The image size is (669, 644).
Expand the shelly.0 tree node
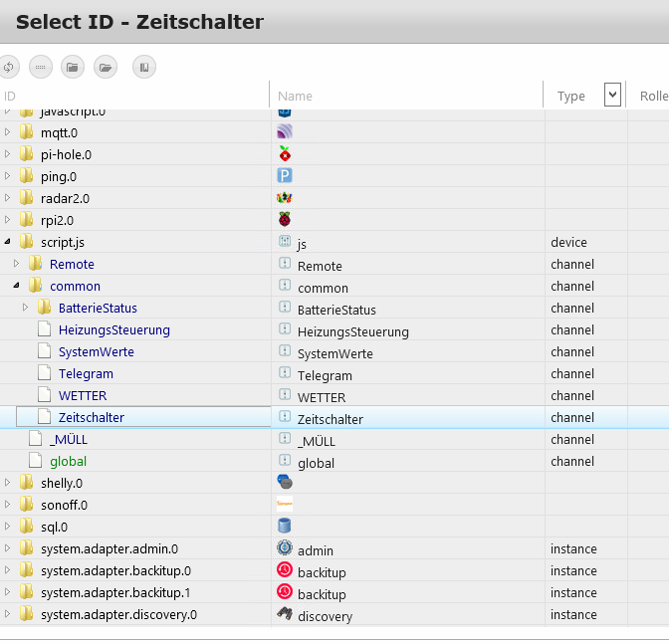click(8, 483)
